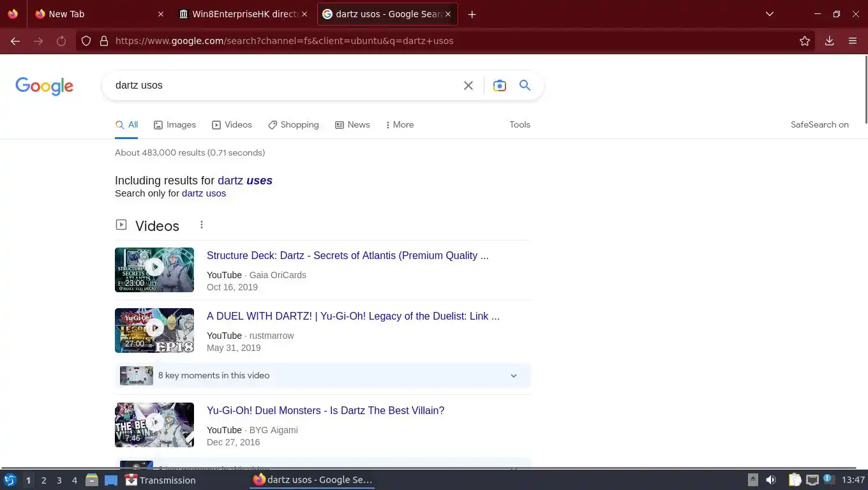Screen dimensions: 868x490
Task: Open Structure Deck: Dartz video link
Action: click(x=348, y=255)
